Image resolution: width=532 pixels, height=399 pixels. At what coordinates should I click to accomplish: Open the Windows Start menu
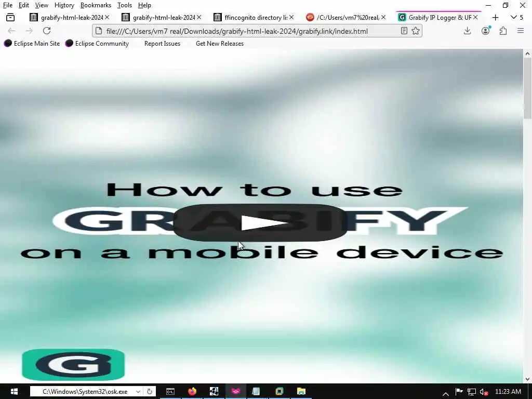[14, 392]
